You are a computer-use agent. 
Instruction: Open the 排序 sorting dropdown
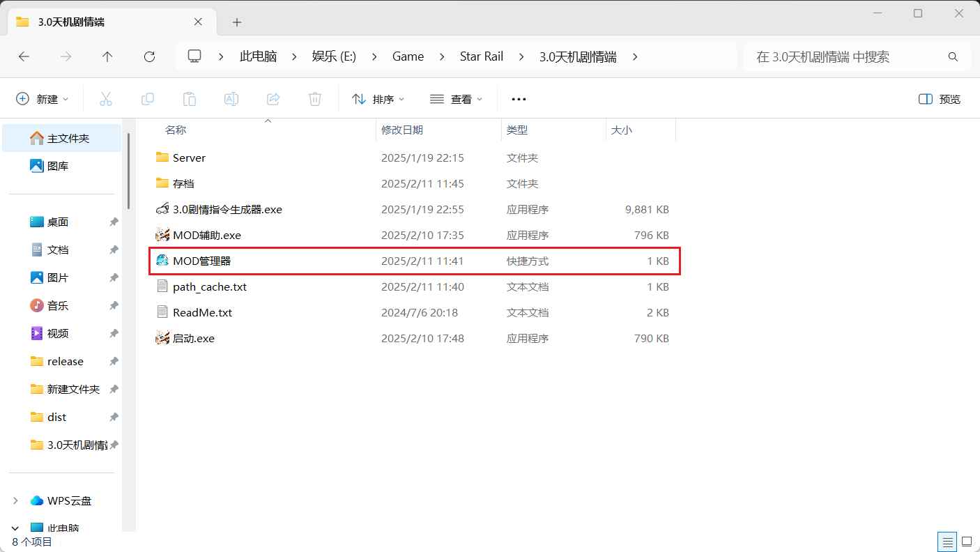(x=378, y=98)
